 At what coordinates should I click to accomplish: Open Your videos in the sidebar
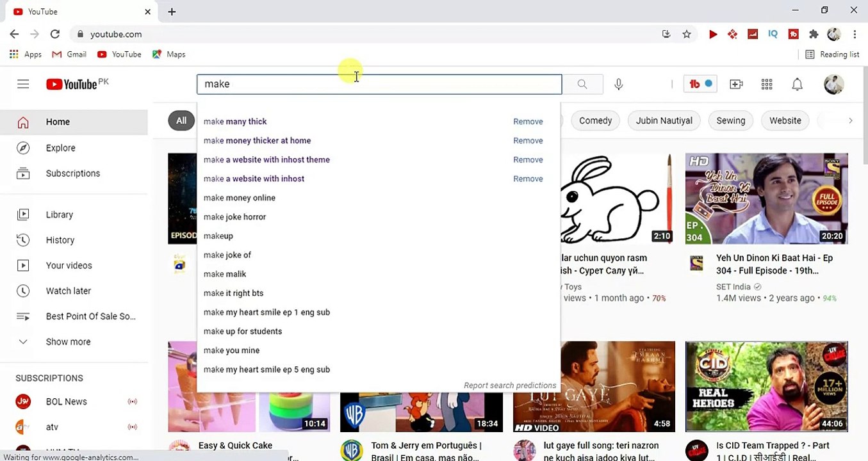pyautogui.click(x=74, y=266)
